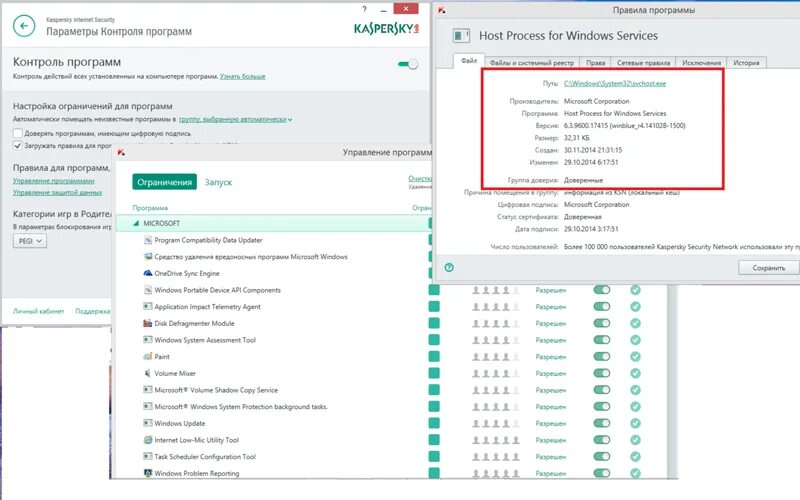Click the Paint program icon
The height and width of the screenshot is (500, 800).
point(148,356)
